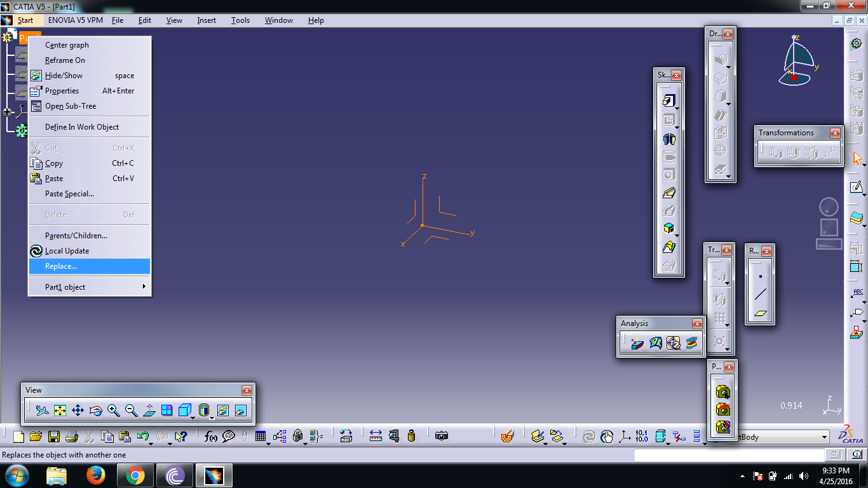Image resolution: width=868 pixels, height=488 pixels.
Task: Select the Shaft tool in sketch-based features toolbar
Action: [668, 139]
